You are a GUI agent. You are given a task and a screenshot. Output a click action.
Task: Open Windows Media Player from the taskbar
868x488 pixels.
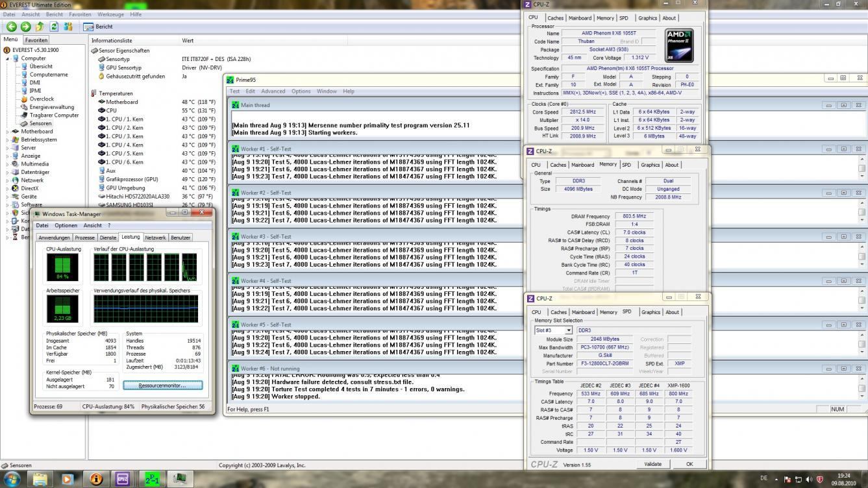point(68,479)
